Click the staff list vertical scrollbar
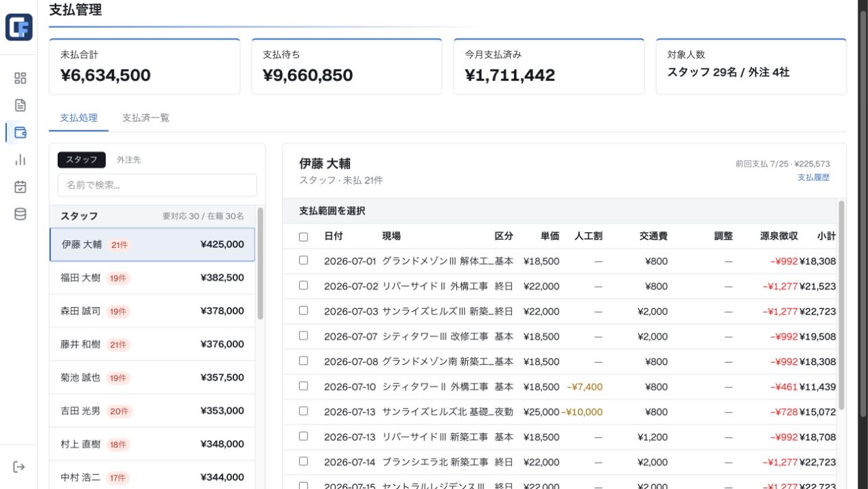868x489 pixels. tap(260, 263)
